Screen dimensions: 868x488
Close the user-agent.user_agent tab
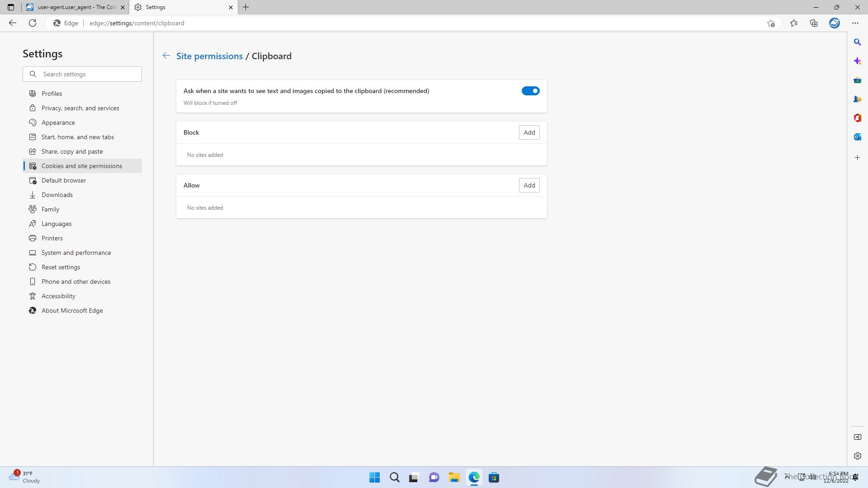[x=123, y=7]
